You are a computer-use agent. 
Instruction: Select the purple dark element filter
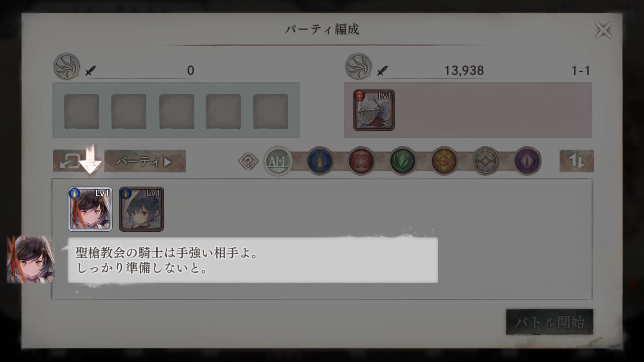coord(527,161)
